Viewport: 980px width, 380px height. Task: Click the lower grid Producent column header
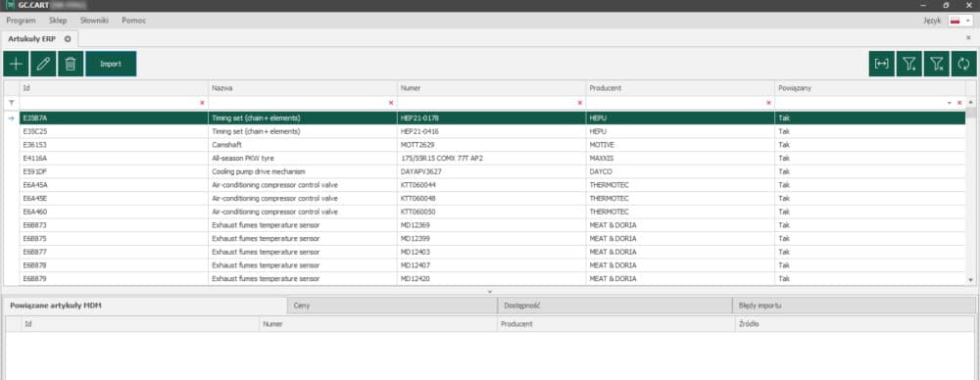point(615,324)
